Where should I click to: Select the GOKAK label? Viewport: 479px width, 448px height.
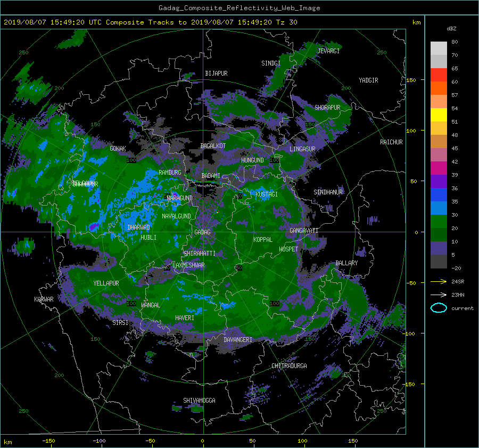point(118,148)
